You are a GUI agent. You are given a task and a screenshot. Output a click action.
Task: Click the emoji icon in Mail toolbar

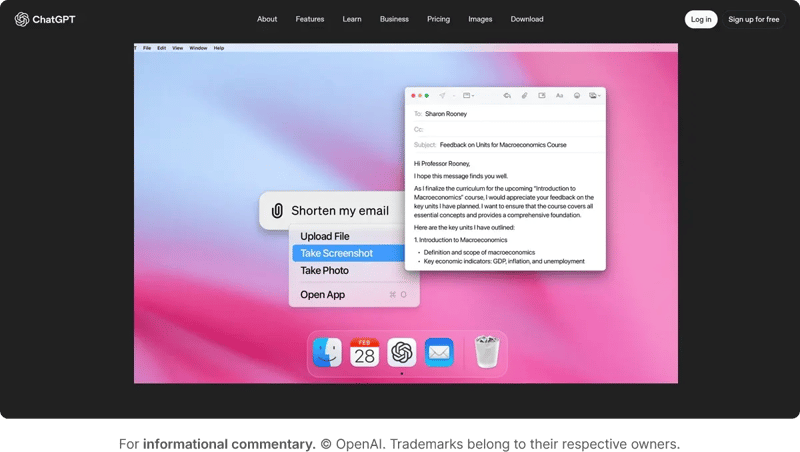tap(577, 95)
